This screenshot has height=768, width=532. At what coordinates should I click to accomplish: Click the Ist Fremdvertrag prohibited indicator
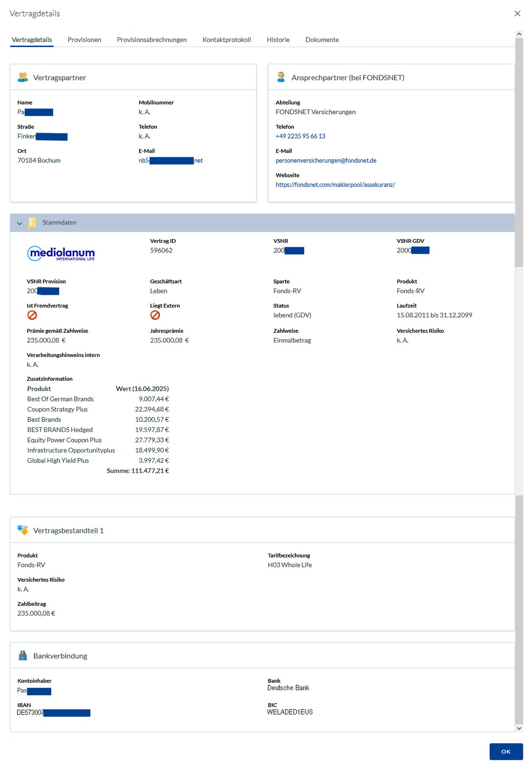pyautogui.click(x=32, y=315)
